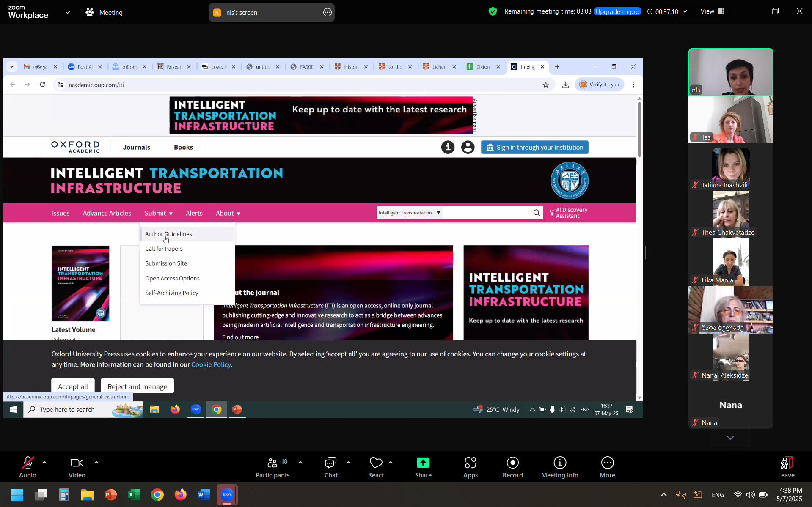812x507 pixels.
Task: Expand meeting timer dropdown arrow
Action: [x=685, y=11]
